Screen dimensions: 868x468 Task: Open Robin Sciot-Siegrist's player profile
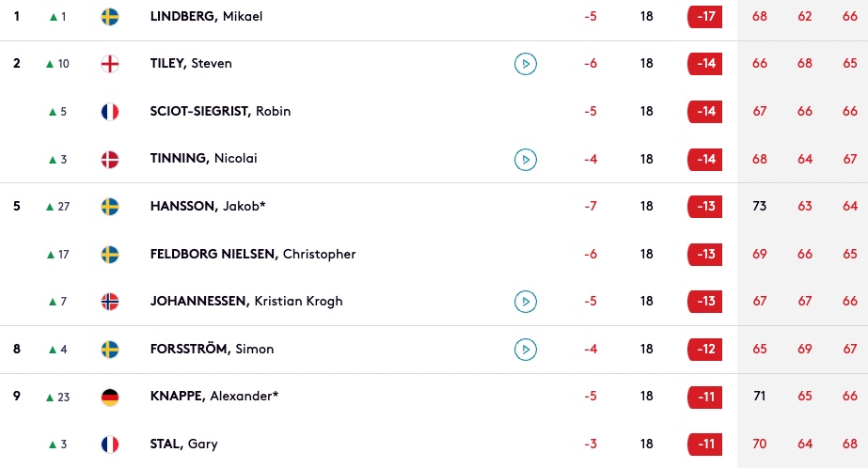[x=220, y=111]
